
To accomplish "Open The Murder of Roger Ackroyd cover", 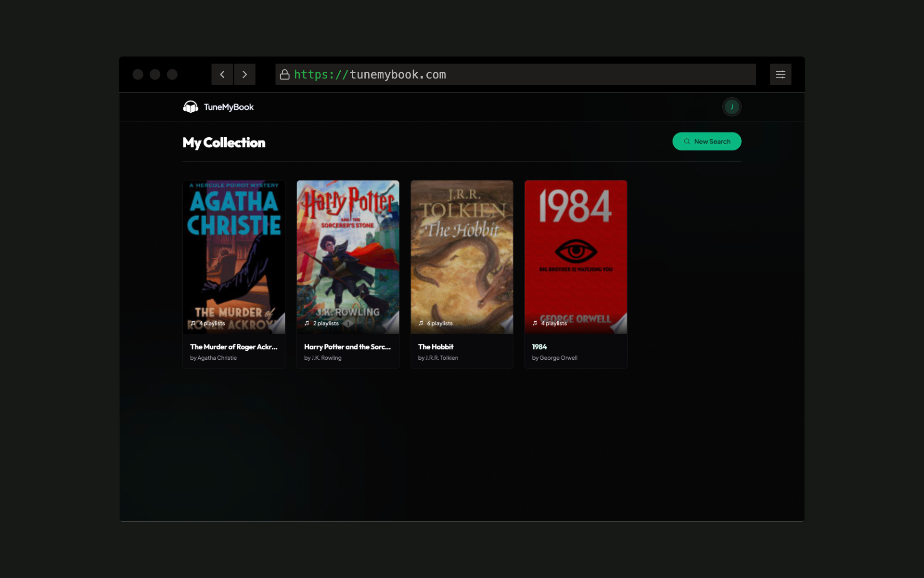I will click(234, 255).
